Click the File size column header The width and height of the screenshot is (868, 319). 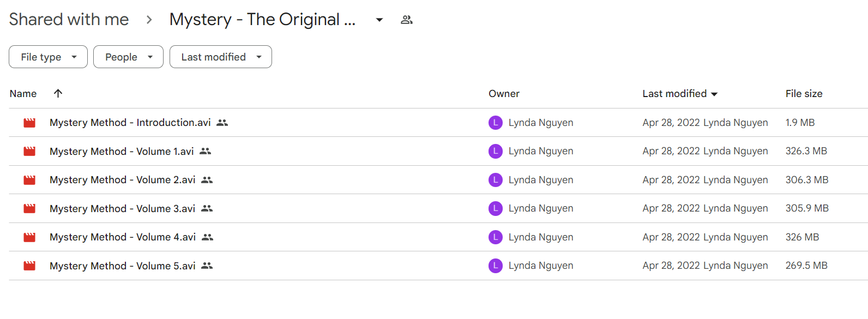click(804, 94)
